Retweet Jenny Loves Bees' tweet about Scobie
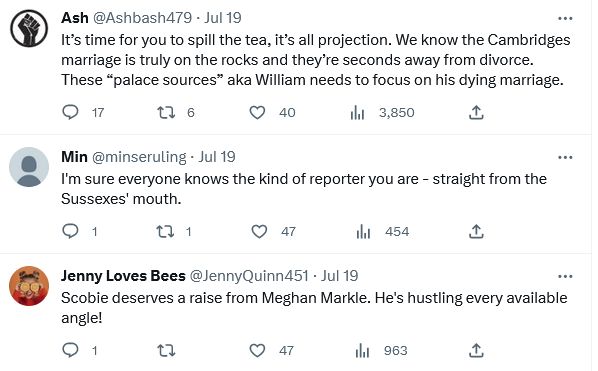The height and width of the screenshot is (371, 598). pyautogui.click(x=166, y=350)
